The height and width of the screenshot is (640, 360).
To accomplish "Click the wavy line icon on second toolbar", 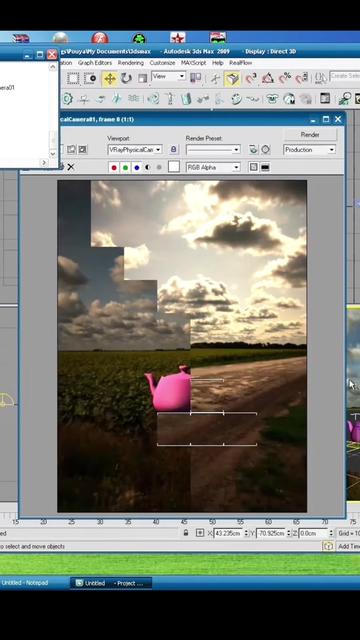I will tap(253, 98).
